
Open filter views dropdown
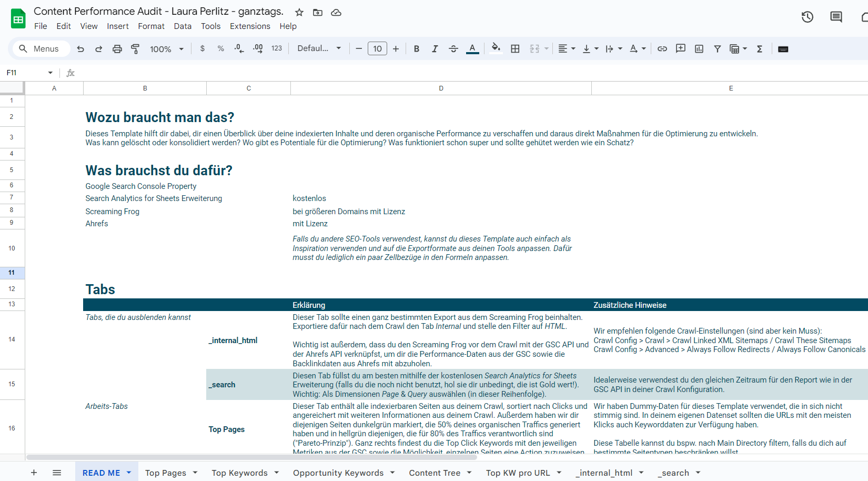tap(738, 48)
